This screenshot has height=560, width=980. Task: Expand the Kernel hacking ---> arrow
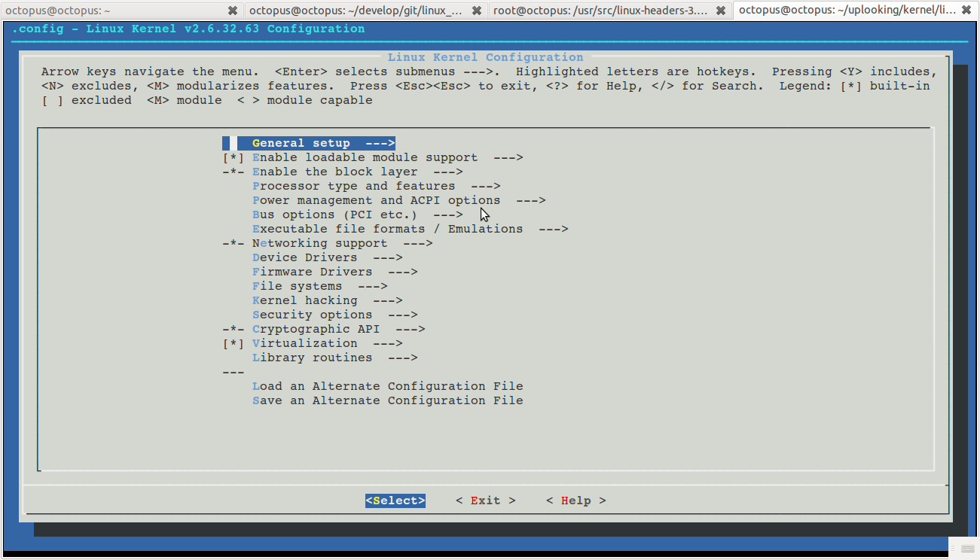388,300
